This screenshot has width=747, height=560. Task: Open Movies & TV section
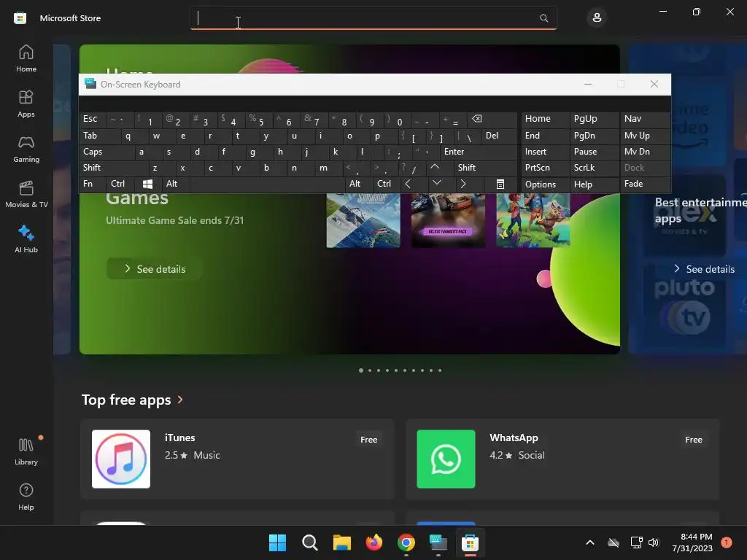point(26,194)
